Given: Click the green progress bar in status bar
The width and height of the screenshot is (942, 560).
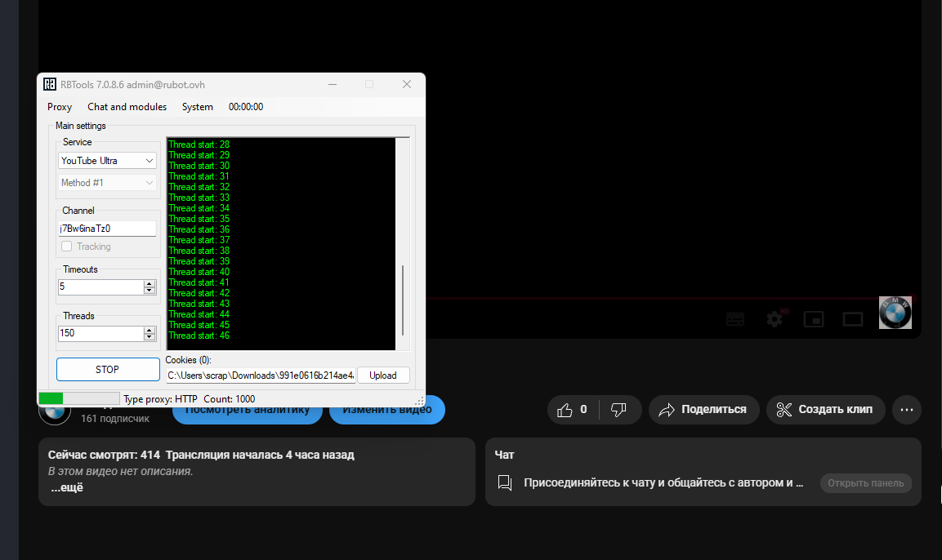Looking at the screenshot, I should tap(51, 398).
